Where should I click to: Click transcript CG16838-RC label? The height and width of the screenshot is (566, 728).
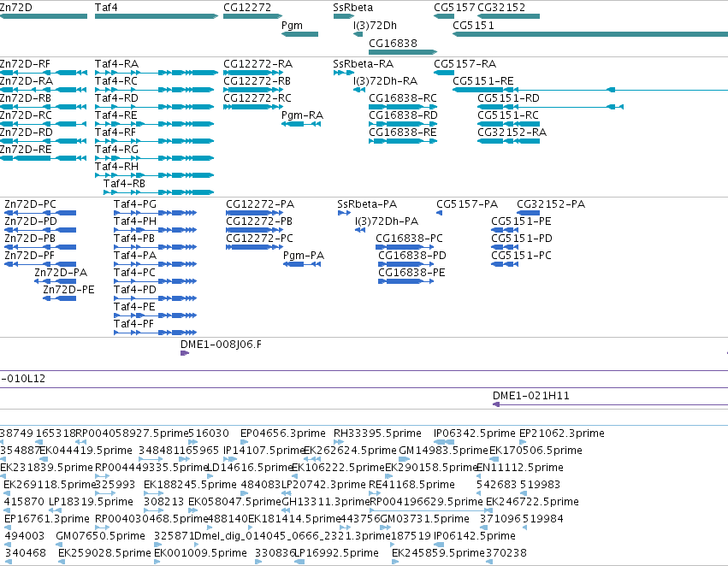(403, 98)
